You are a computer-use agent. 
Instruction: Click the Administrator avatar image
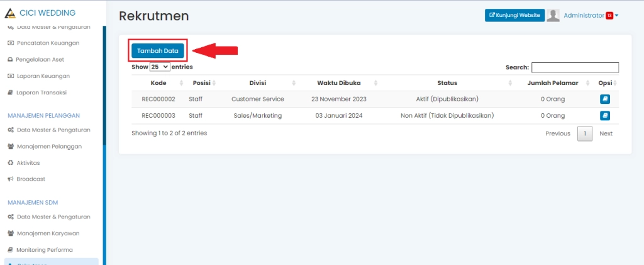(x=553, y=16)
